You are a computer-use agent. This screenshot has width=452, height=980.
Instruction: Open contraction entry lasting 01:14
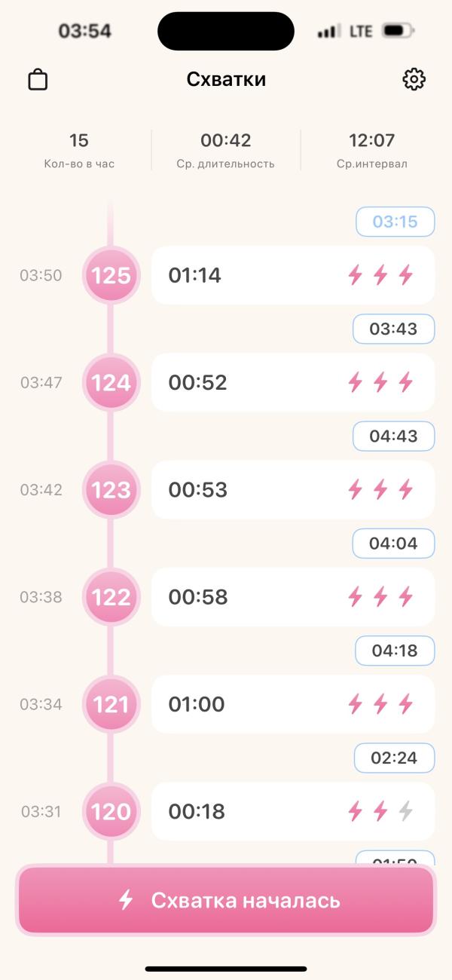tap(293, 275)
